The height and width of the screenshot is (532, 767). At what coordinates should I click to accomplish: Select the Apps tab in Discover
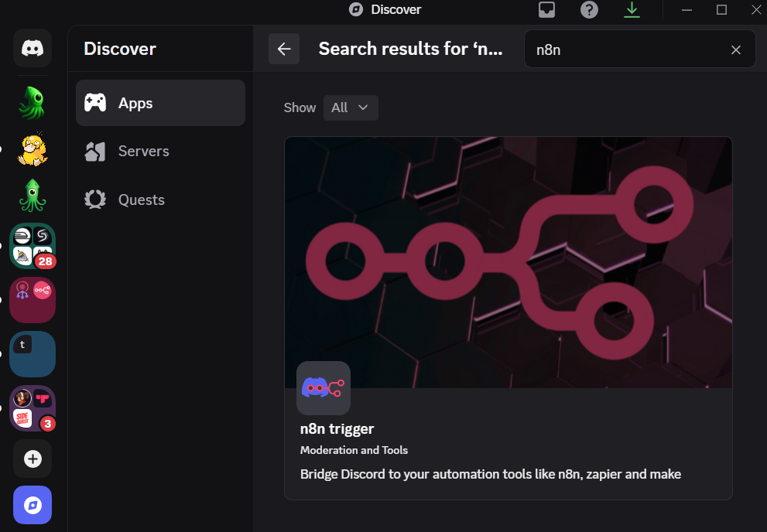point(160,103)
